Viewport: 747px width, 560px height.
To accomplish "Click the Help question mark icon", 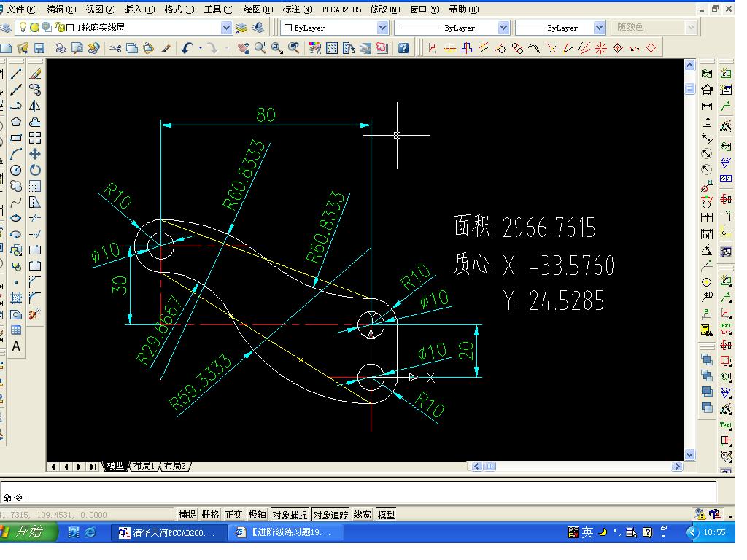I will [x=403, y=48].
